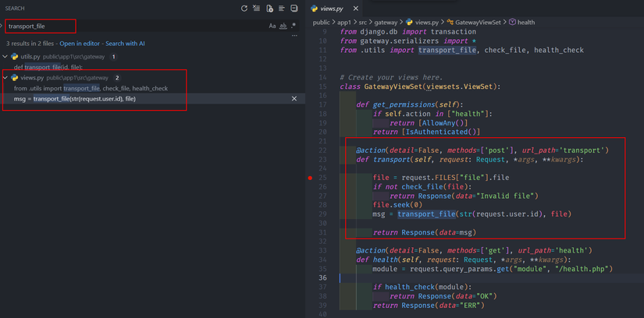Click the Open in editor link
Image resolution: width=644 pixels, height=318 pixels.
pyautogui.click(x=80, y=44)
